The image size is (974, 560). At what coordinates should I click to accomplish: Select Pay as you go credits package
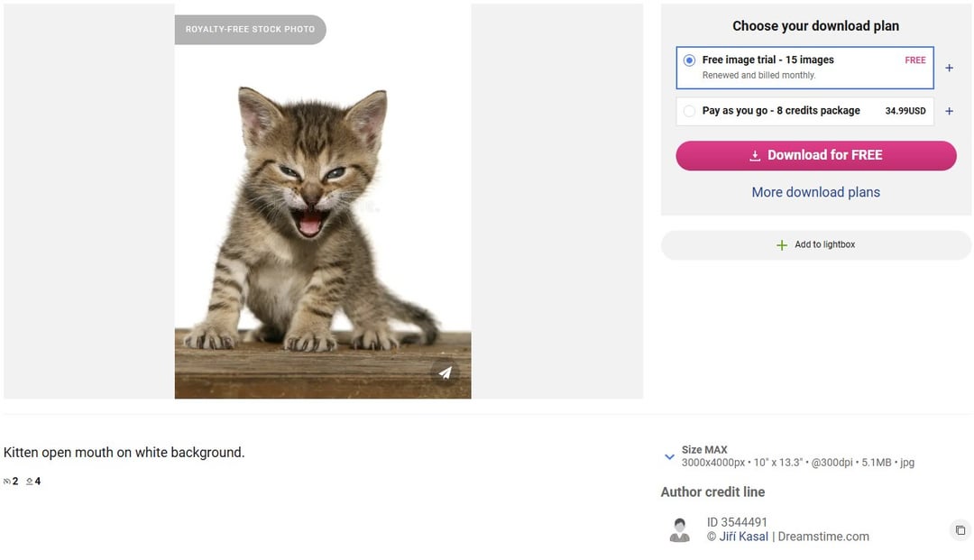(x=689, y=111)
